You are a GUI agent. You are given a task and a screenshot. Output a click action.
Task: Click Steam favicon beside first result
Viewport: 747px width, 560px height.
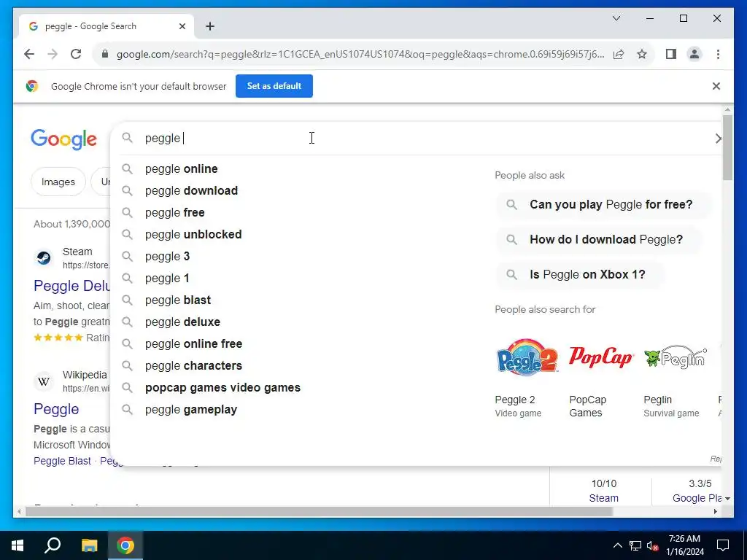[x=44, y=258]
